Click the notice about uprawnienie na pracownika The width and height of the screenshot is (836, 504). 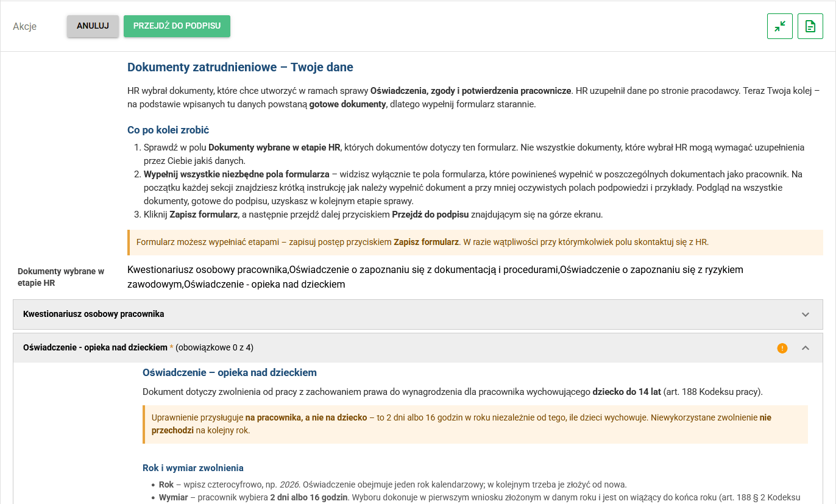coord(475,424)
